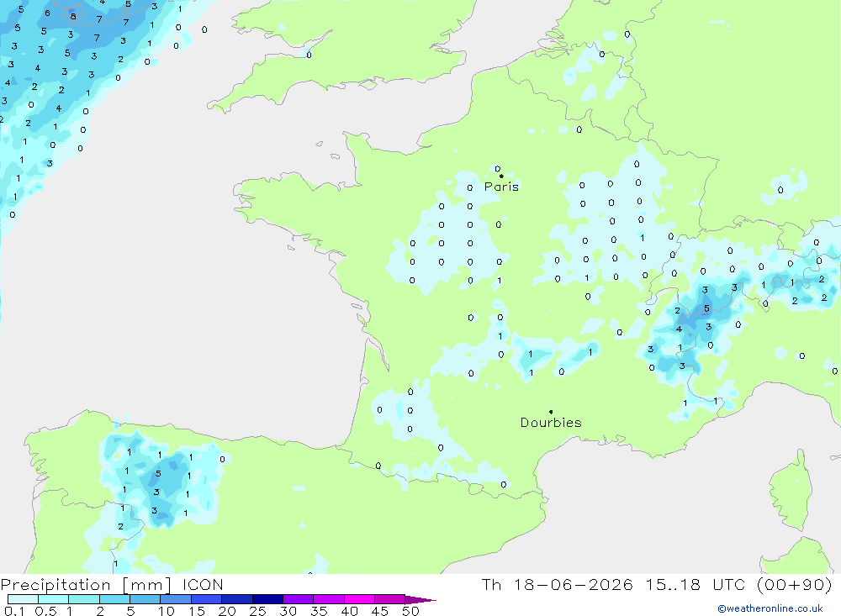This screenshot has height=616, width=841.
Task: Pick the 15–20 mm legend swatch
Action: tap(207, 599)
